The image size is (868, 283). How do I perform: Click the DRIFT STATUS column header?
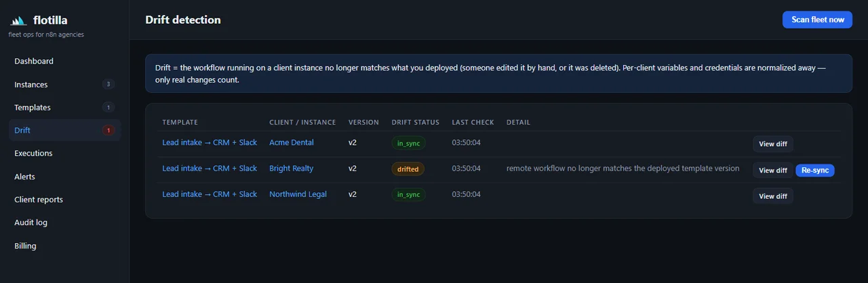click(x=415, y=123)
